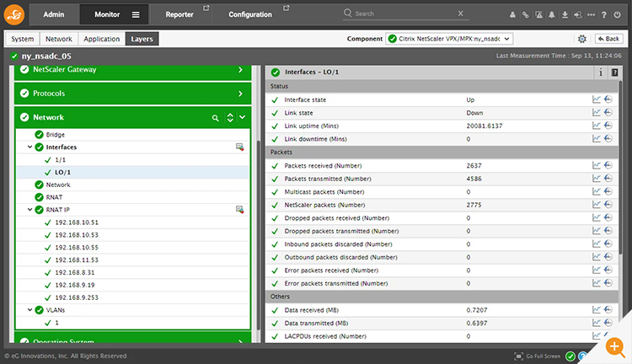Viewport: 632px width, 364px height.
Task: Open graph icon for Packets received
Action: pyautogui.click(x=596, y=165)
